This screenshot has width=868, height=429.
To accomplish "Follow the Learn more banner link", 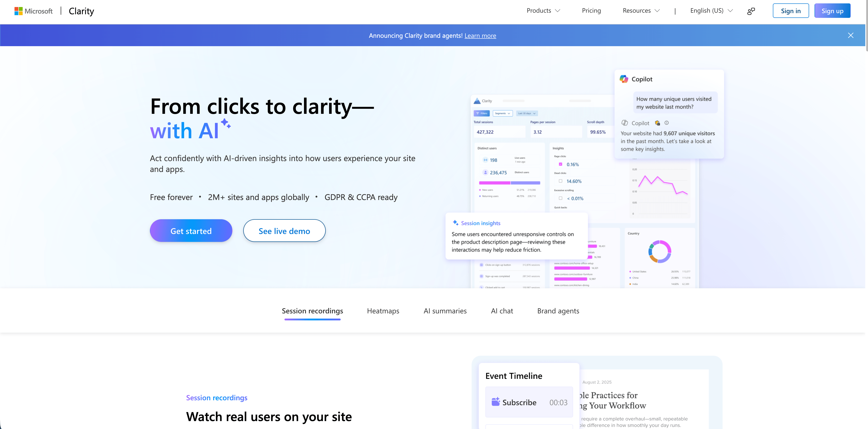I will click(x=480, y=36).
